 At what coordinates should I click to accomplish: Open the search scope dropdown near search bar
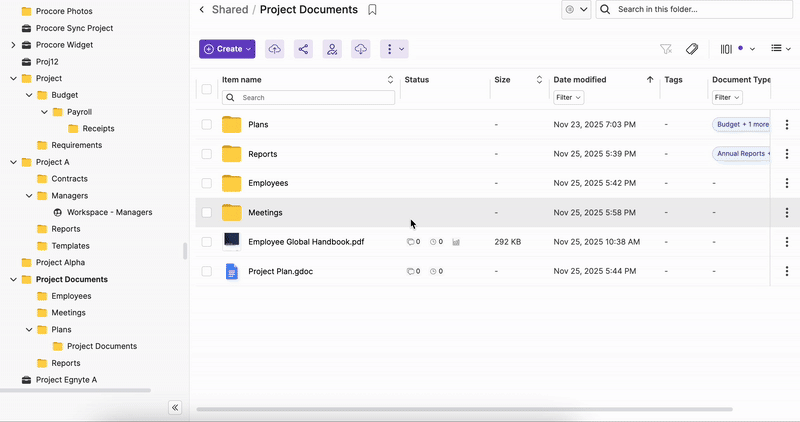[576, 10]
